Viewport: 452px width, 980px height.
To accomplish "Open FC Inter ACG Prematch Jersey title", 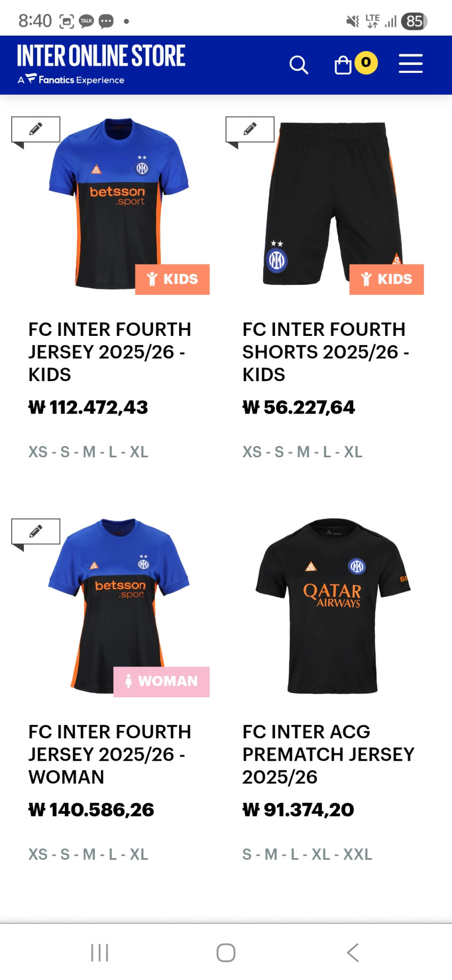I will tap(328, 754).
